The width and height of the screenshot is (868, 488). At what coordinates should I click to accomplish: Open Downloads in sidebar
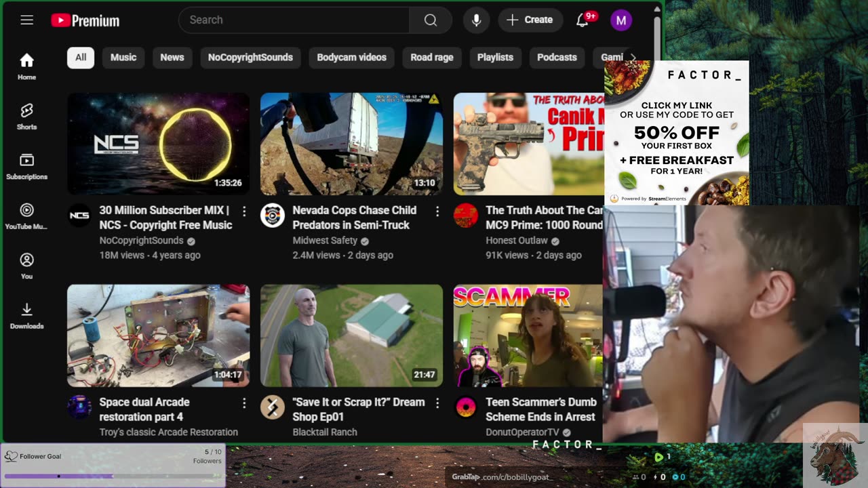(26, 315)
